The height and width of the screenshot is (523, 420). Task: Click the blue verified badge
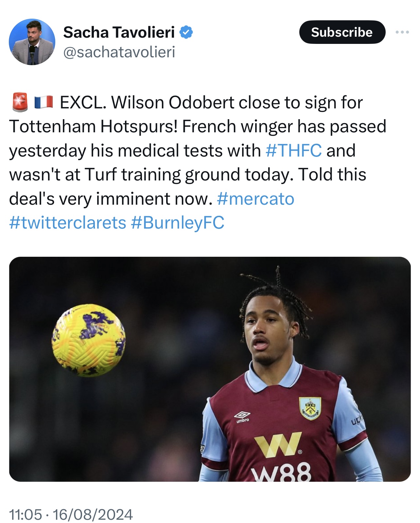click(x=186, y=32)
